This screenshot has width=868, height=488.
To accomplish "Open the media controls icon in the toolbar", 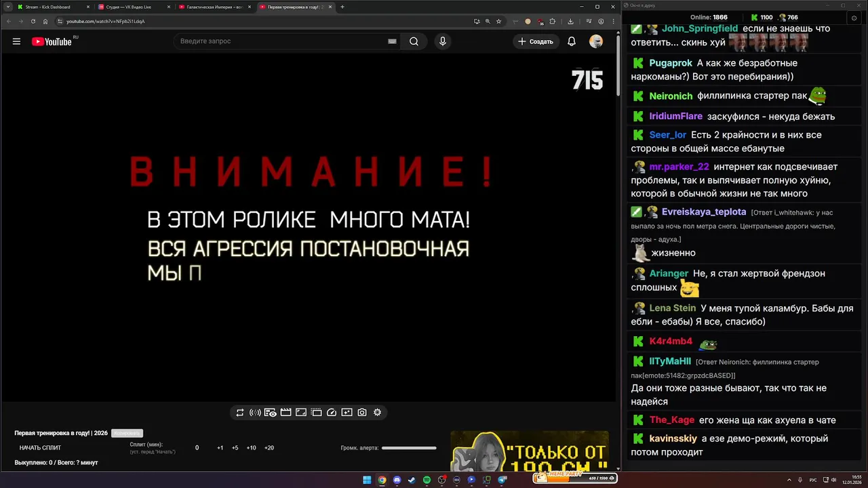I will (x=589, y=21).
